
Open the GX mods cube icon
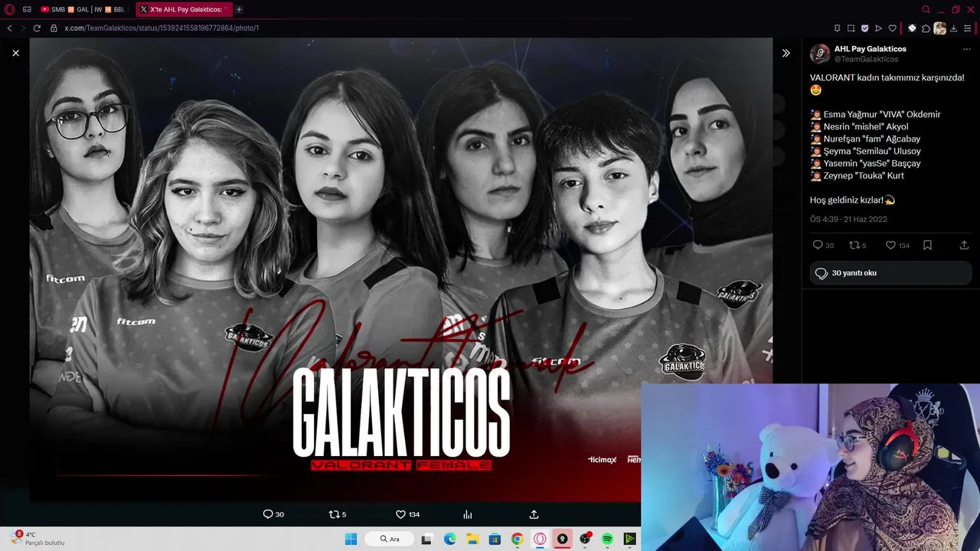[x=912, y=28]
